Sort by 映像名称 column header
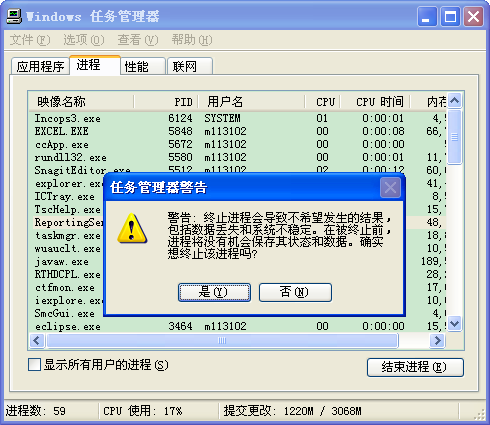 pyautogui.click(x=81, y=102)
